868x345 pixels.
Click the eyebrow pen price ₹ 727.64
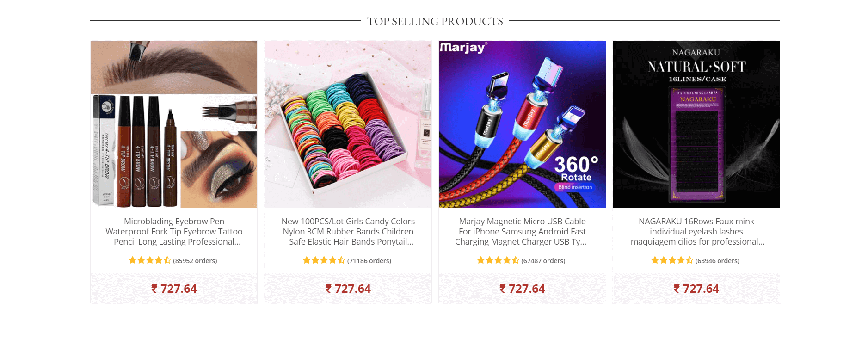174,289
